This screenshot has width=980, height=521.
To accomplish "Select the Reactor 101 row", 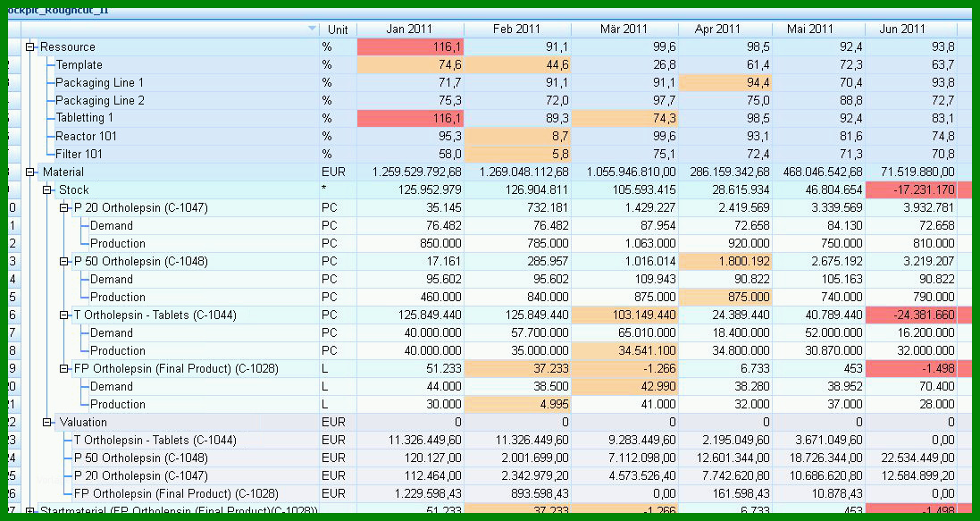I will [x=86, y=137].
